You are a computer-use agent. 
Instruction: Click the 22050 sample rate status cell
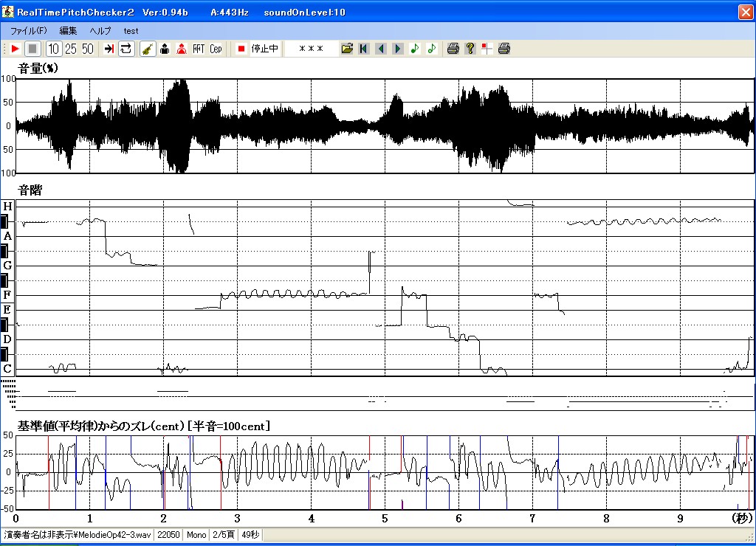coord(168,535)
